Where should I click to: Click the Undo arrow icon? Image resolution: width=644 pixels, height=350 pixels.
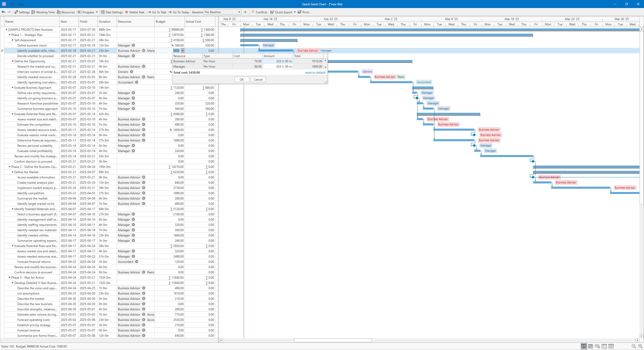point(3,12)
